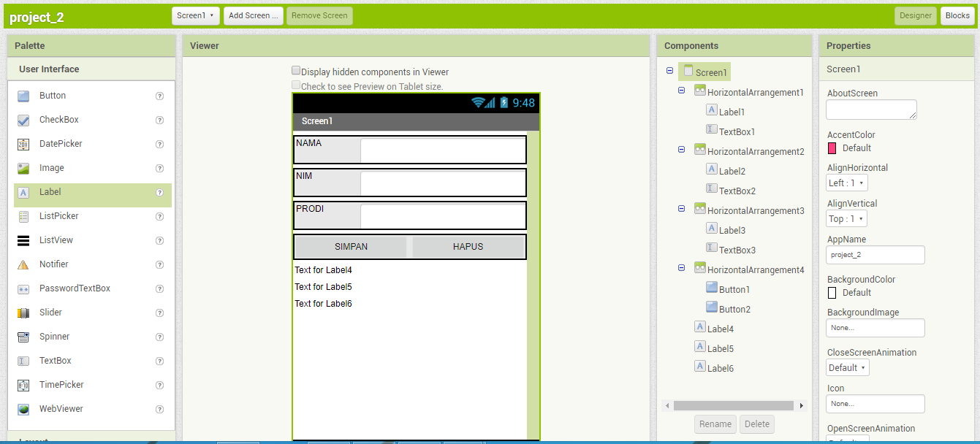Toggle the AccentColor Default checkbox
This screenshot has width=980, height=444.
coord(833,148)
